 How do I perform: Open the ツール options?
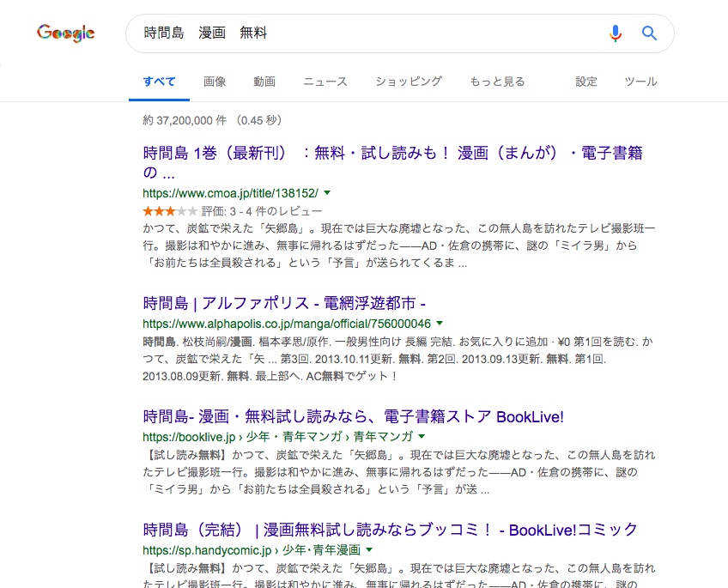[640, 82]
